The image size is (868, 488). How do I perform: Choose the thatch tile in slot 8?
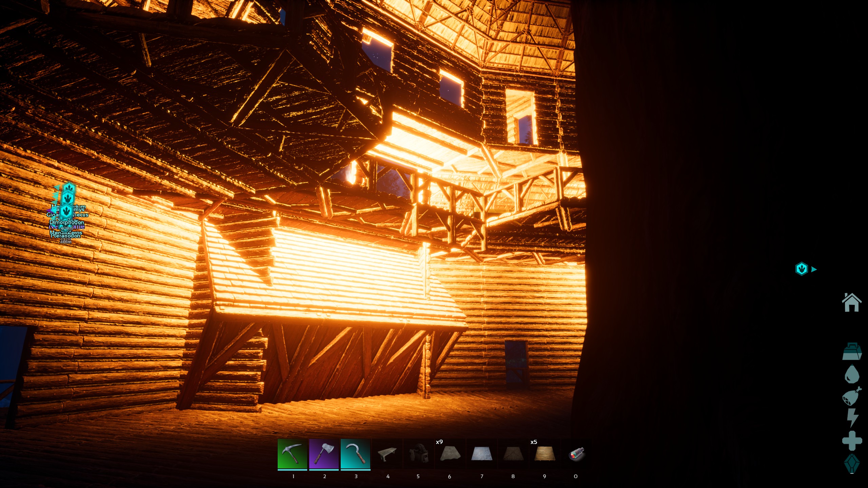(x=513, y=454)
